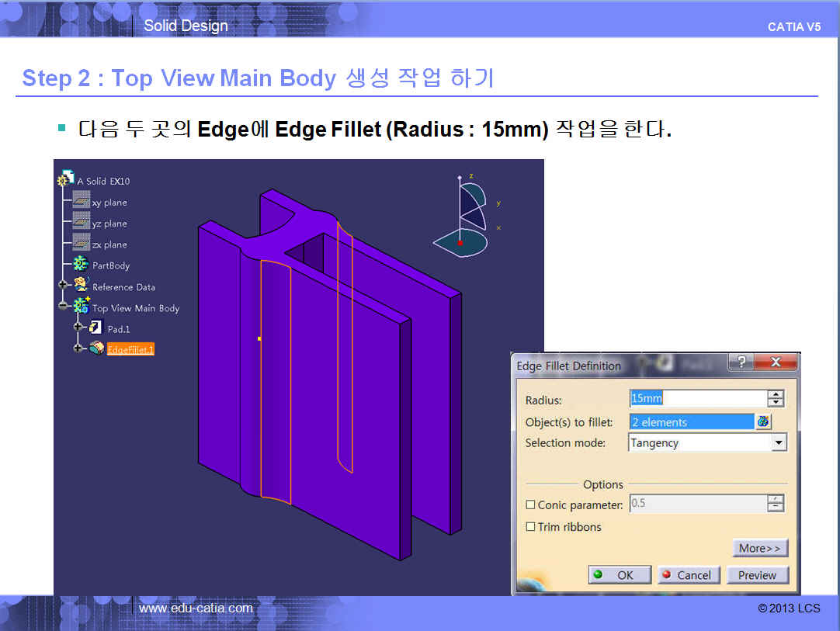This screenshot has height=631, width=840.
Task: Click the Pad.1 feature icon
Action: [96, 328]
